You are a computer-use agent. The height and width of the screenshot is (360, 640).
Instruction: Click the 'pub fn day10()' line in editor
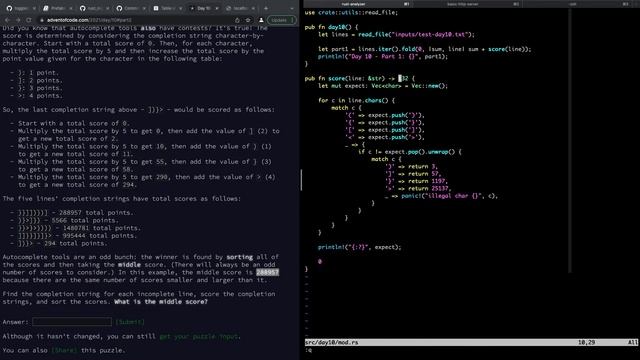pos(331,27)
